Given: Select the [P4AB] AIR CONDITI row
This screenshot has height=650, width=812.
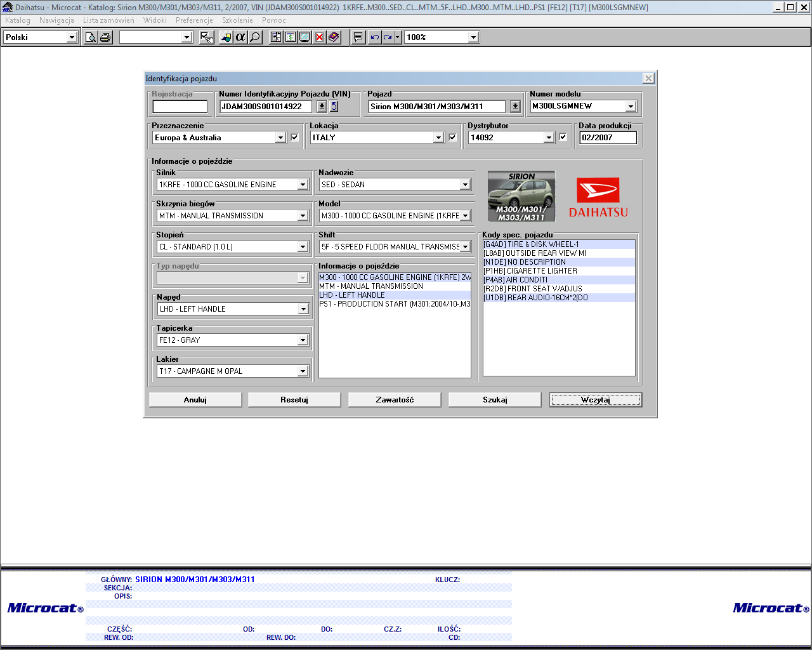Looking at the screenshot, I should point(559,280).
